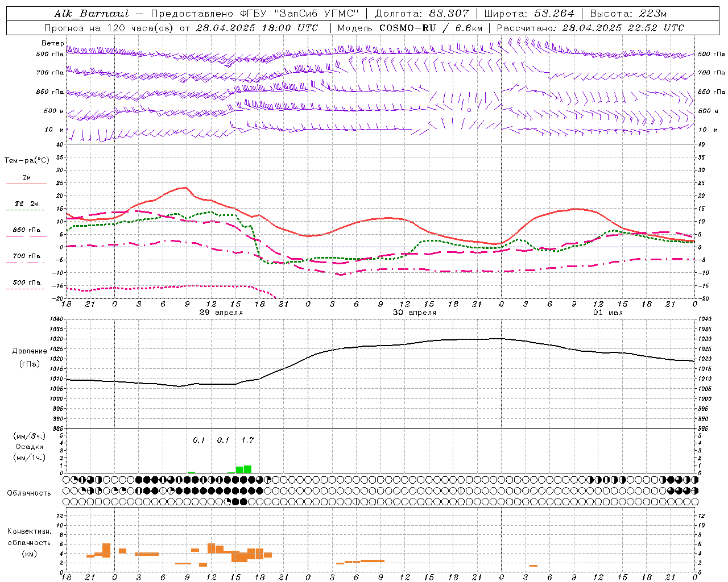Image resolution: width=728 pixels, height=582 pixels.
Task: Click the '1.7' precipitation amount value
Action: 247,440
